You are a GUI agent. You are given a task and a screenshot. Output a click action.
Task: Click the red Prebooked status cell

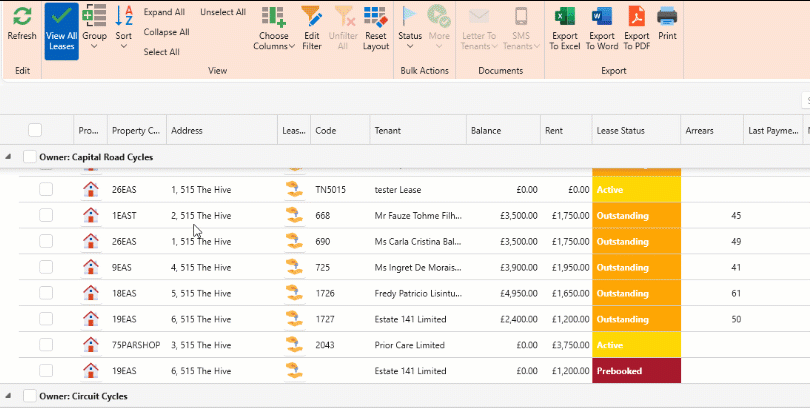(636, 371)
